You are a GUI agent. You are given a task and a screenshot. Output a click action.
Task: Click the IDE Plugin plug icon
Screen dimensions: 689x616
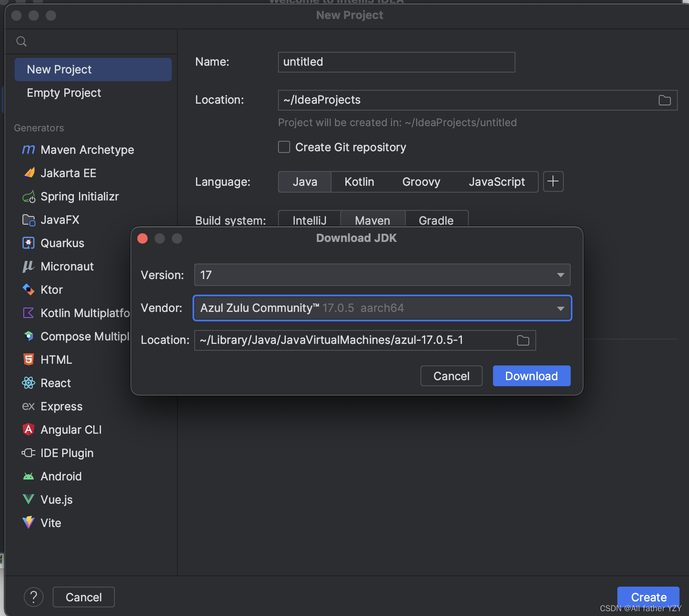(28, 453)
